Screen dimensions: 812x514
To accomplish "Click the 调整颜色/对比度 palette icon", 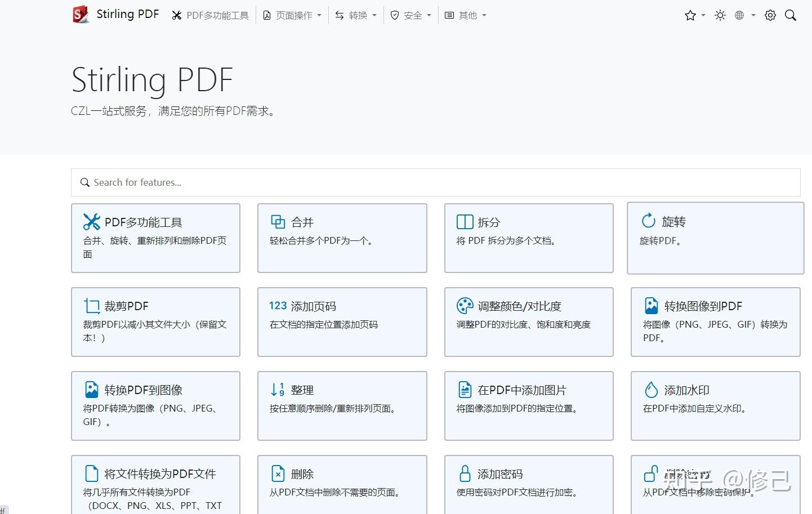I will click(x=464, y=306).
